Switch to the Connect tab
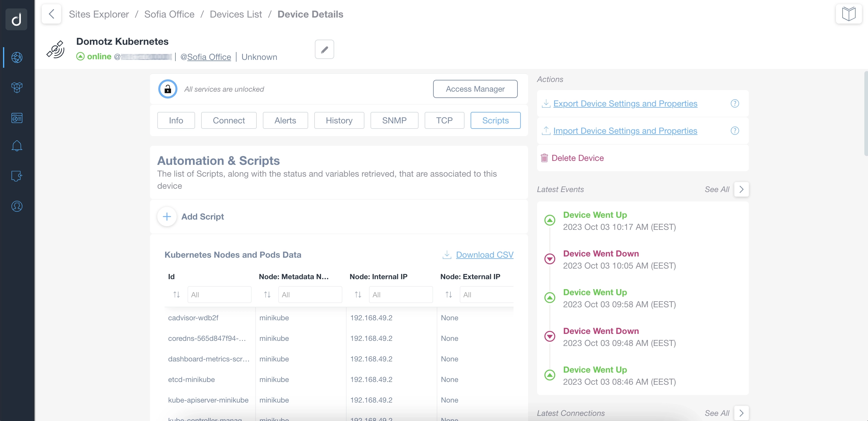 229,120
